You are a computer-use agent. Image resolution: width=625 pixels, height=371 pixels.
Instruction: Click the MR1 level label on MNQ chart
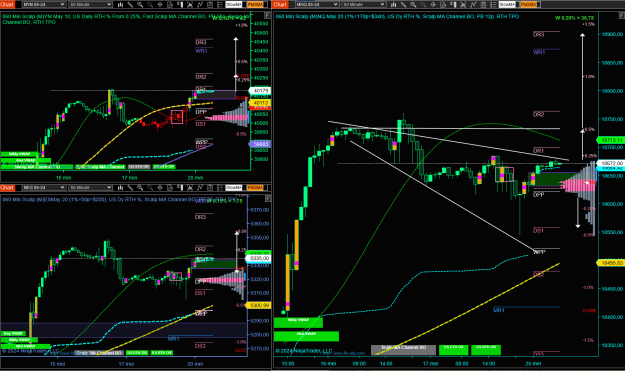point(499,310)
